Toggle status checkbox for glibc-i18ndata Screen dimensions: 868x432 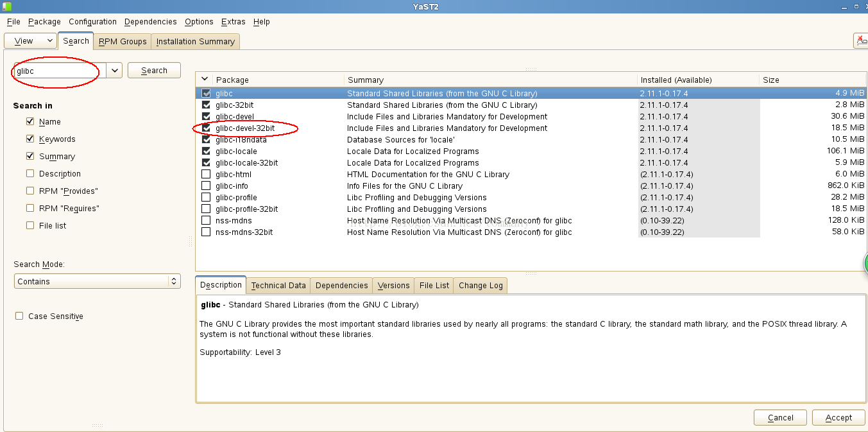[206, 139]
